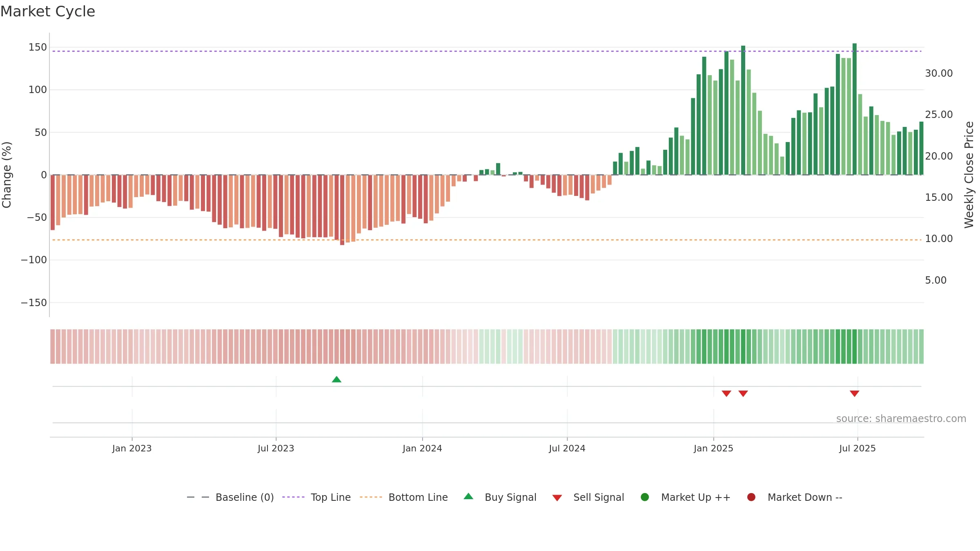The height and width of the screenshot is (551, 980).
Task: Click the source: sharemaestro.com text
Action: coord(901,418)
